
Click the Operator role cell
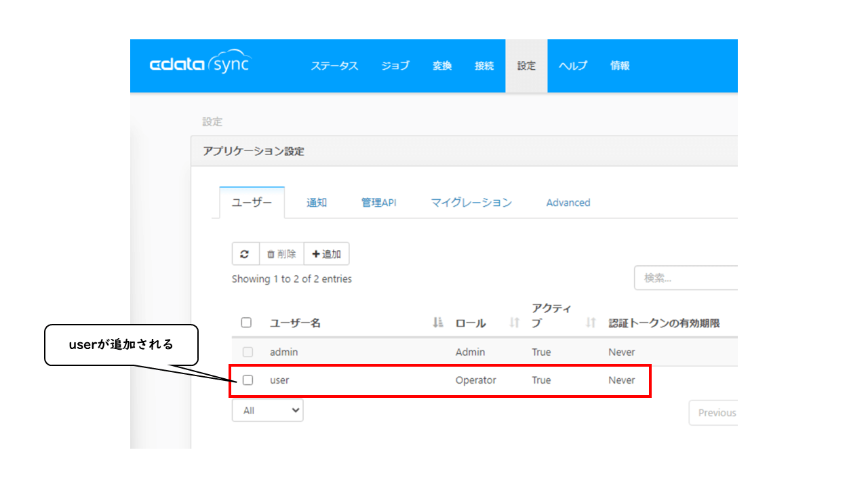click(x=475, y=380)
